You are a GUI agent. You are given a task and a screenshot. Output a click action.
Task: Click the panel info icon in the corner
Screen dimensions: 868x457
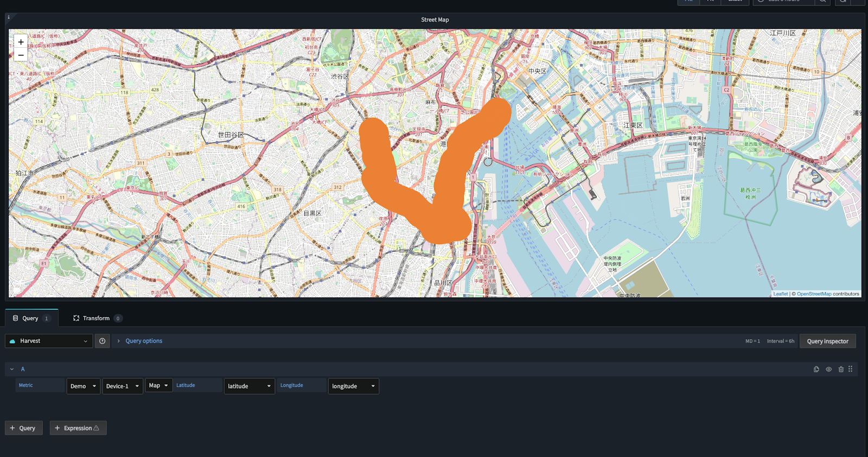click(9, 17)
